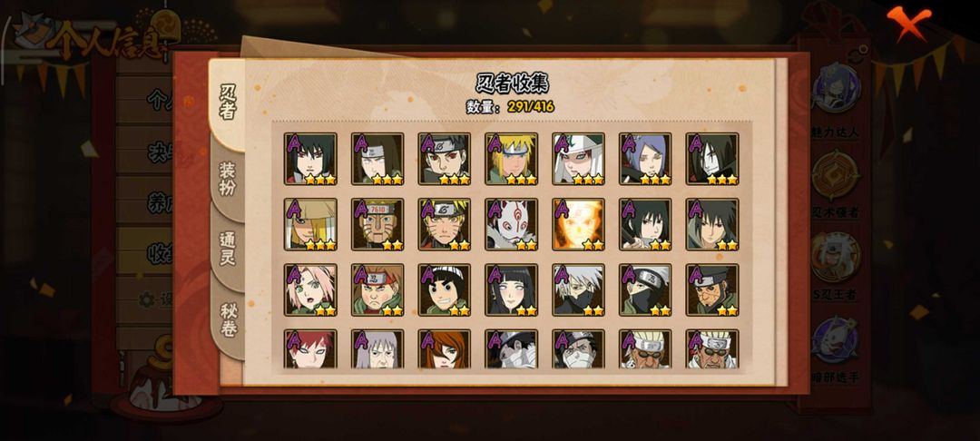
Task: Click the red-haired Gaara portrait
Action: (310, 348)
